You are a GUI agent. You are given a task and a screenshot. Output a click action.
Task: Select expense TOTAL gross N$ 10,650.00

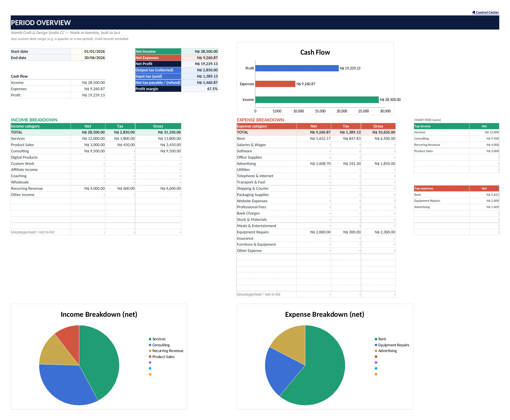click(x=378, y=132)
